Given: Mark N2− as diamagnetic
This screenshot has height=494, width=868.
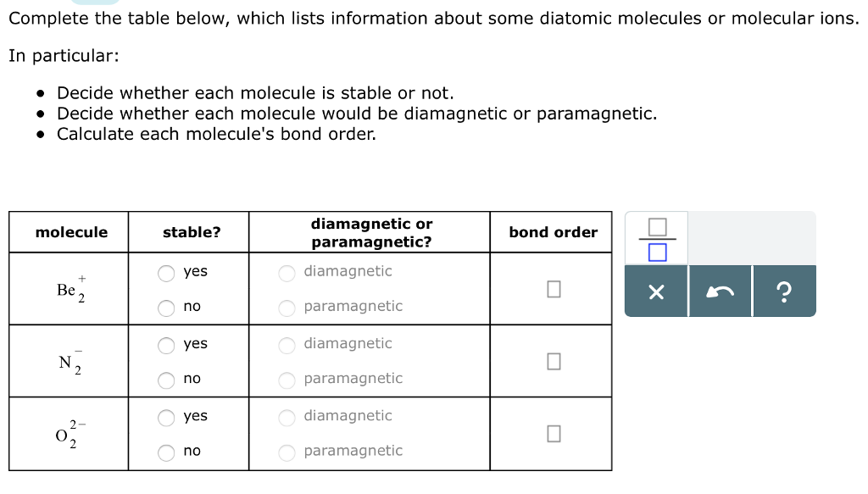Looking at the screenshot, I should (x=286, y=343).
